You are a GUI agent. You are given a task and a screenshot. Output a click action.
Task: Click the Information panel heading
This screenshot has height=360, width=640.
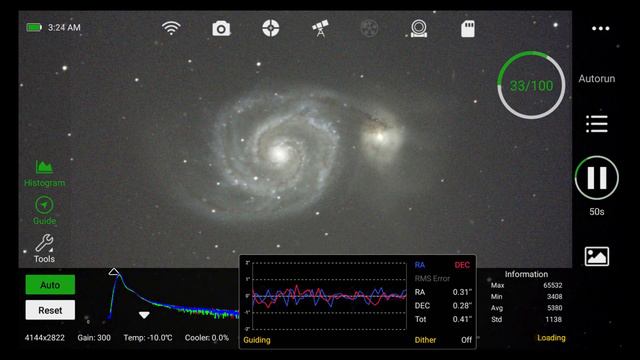click(526, 274)
